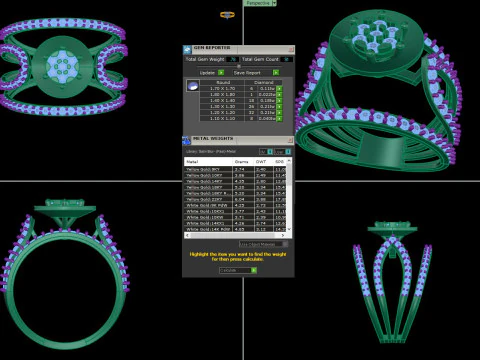Click the Metal Weights panel icon
The width and height of the screenshot is (480, 360).
(x=187, y=140)
